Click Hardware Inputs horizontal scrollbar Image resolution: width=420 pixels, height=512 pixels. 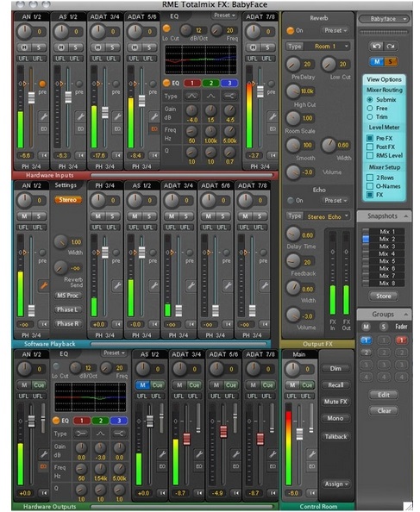point(182,175)
